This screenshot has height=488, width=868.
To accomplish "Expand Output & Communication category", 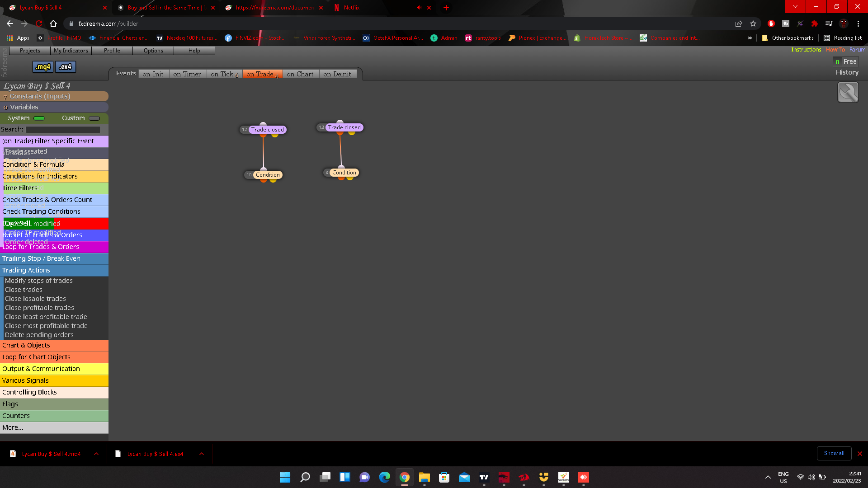I will click(x=54, y=369).
